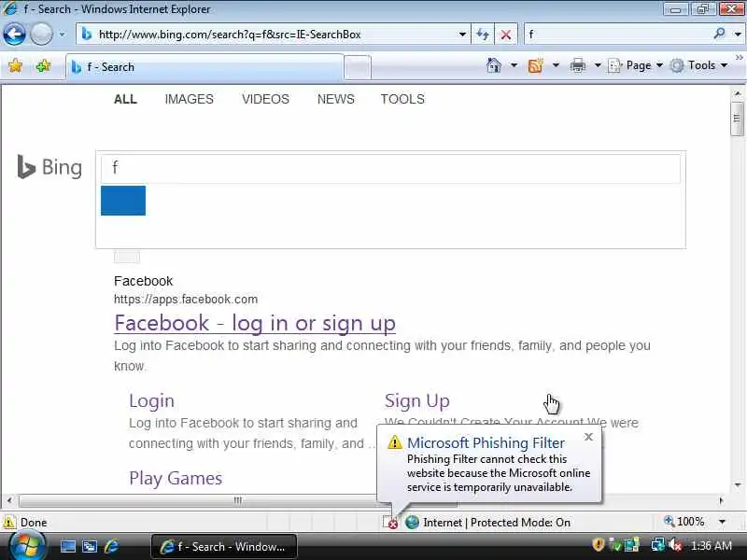
Task: Expand the zoom level dropdown arrow
Action: click(722, 522)
